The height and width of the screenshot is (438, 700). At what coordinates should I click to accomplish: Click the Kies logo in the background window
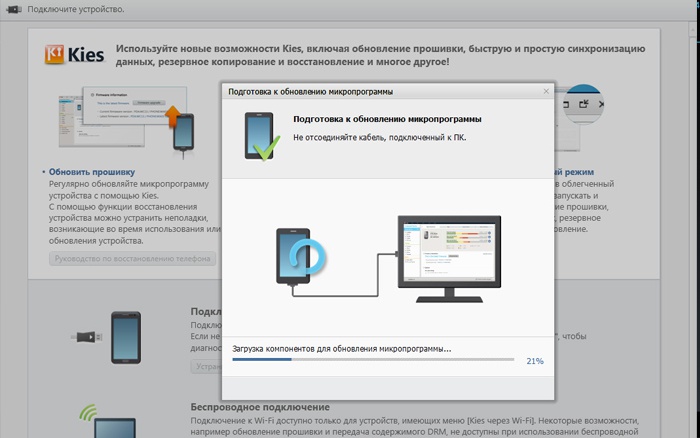pos(75,54)
